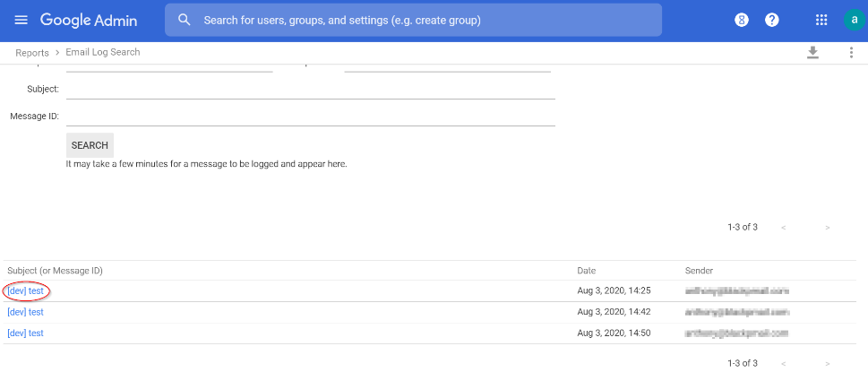Open the Help question mark icon
868x381 pixels.
771,20
